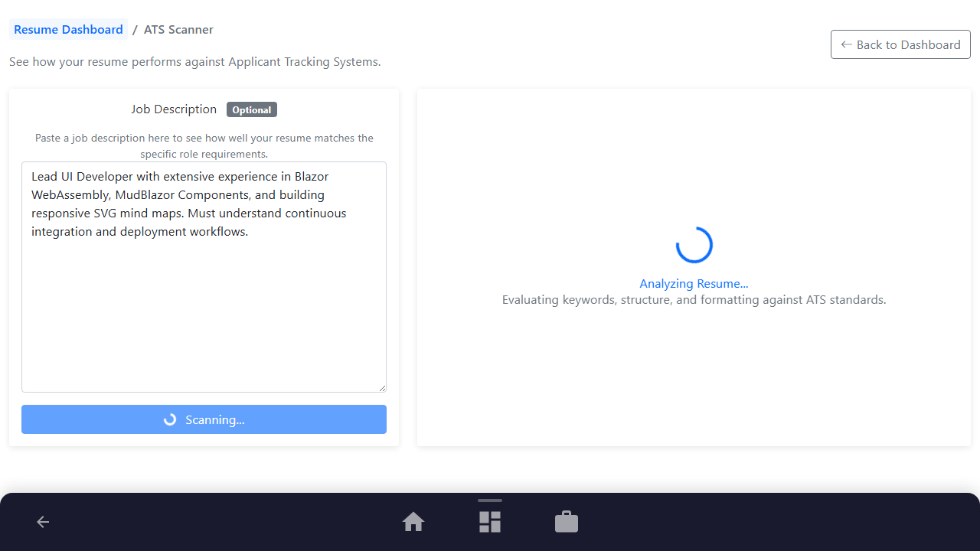The image size is (980, 551).
Task: Tap the bottom bar drag handle
Action: tap(490, 500)
